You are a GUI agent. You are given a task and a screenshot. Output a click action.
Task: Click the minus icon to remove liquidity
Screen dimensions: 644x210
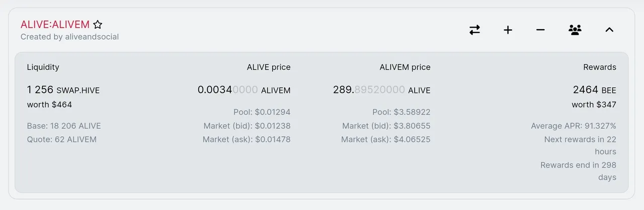(x=540, y=30)
